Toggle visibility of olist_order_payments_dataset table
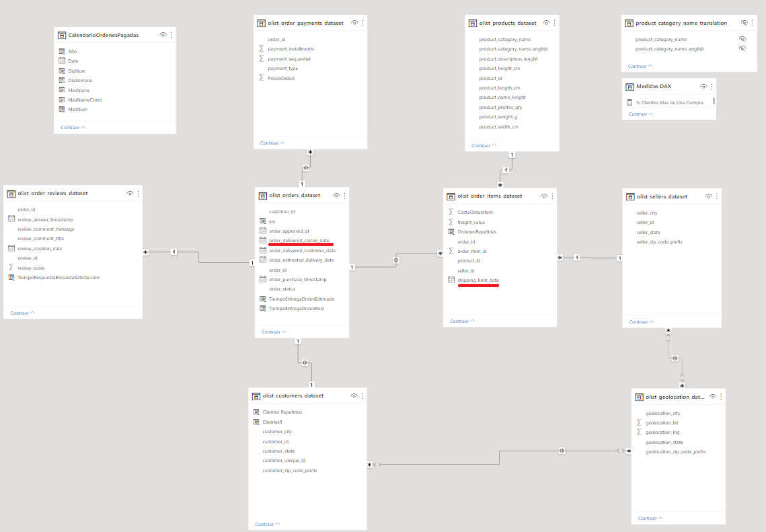The image size is (766, 532). (354, 22)
